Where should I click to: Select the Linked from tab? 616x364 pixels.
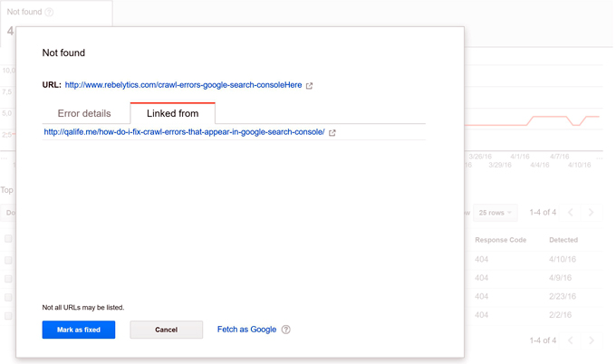point(172,114)
